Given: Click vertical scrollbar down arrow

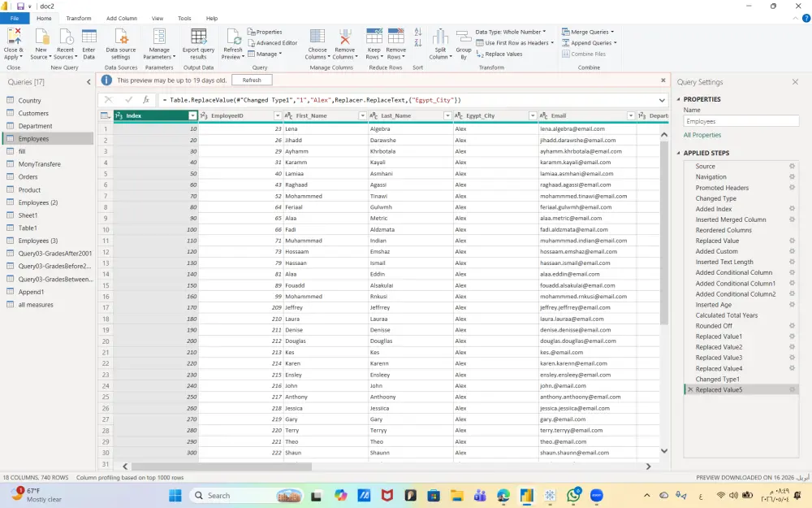Looking at the screenshot, I should tap(664, 451).
